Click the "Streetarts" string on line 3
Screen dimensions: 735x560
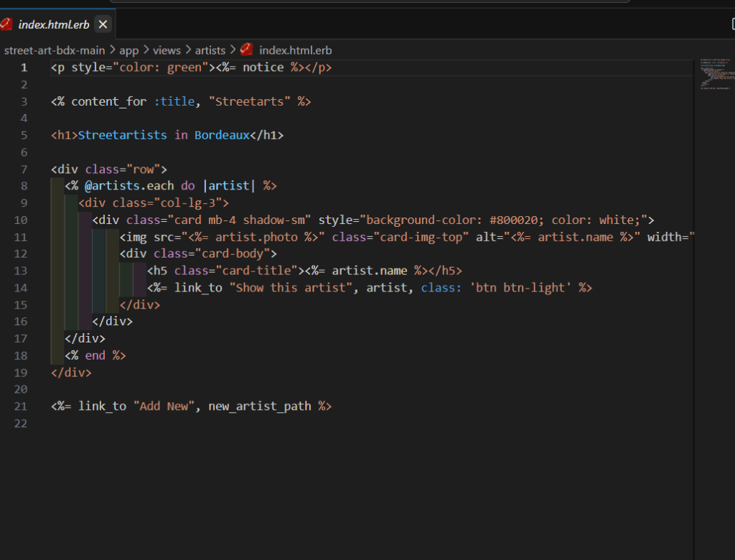click(x=251, y=101)
